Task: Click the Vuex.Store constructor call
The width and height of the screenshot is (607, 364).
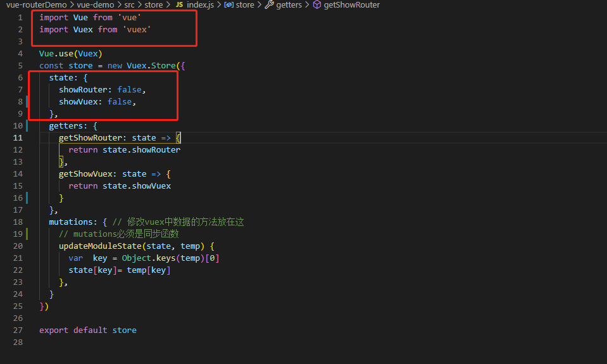Action: click(x=151, y=66)
